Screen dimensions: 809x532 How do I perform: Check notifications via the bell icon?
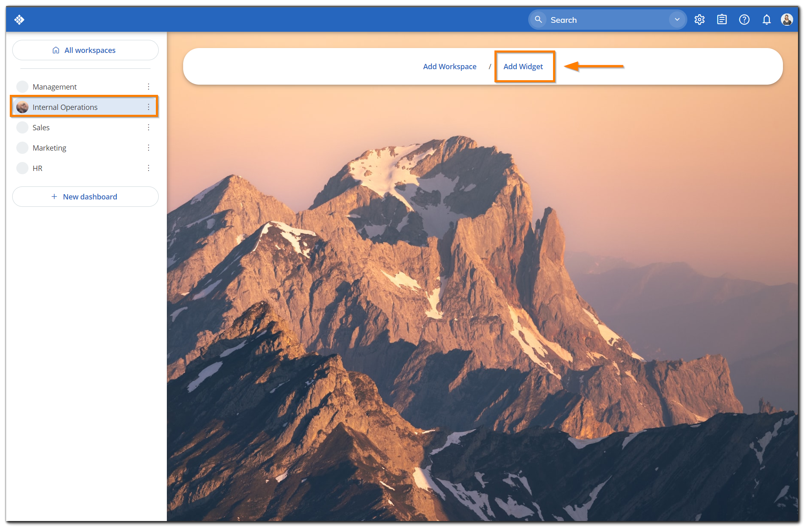click(766, 19)
